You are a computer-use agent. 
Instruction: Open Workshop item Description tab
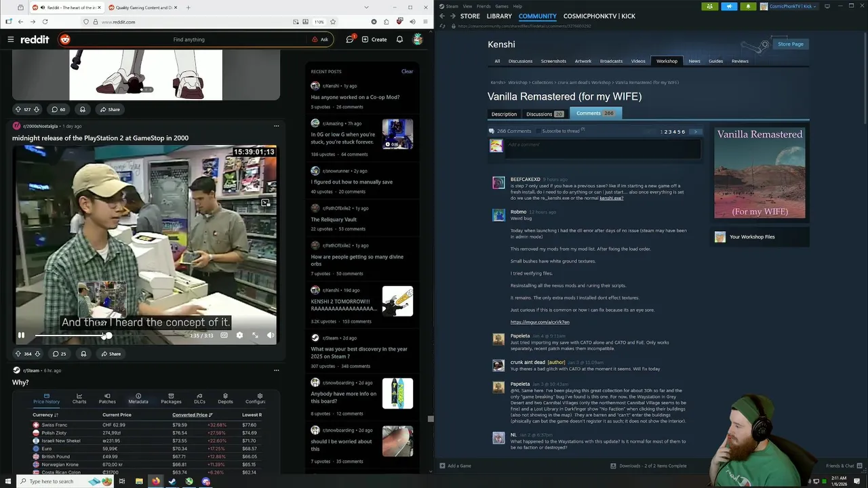(504, 114)
